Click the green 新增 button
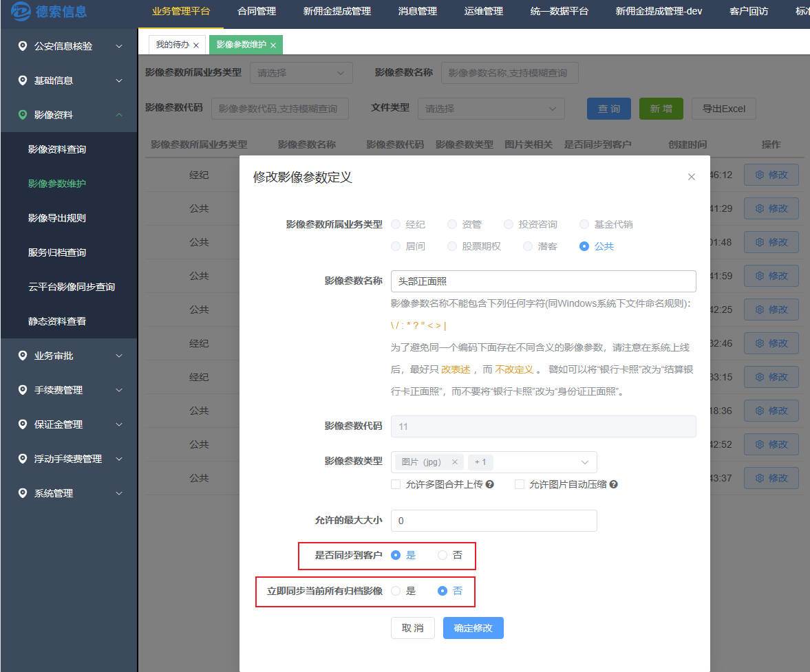This screenshot has height=672, width=810. click(661, 109)
